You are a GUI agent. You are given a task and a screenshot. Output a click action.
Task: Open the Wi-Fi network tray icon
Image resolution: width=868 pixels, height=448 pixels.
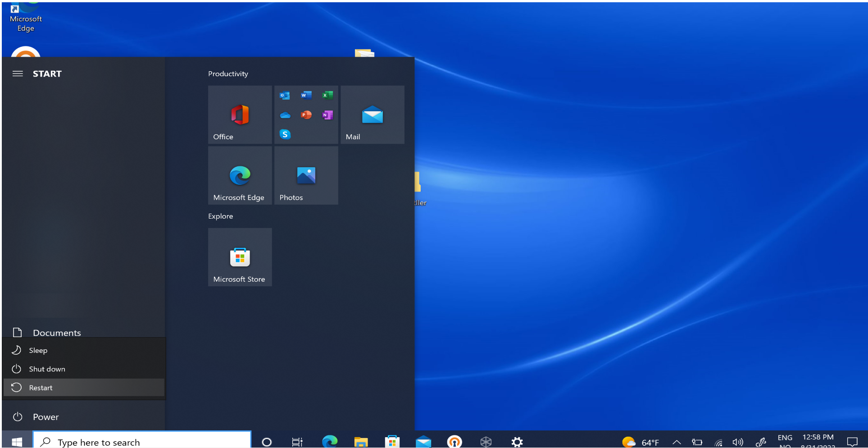(x=719, y=443)
